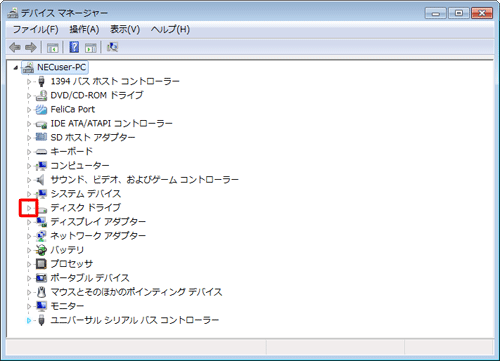The width and height of the screenshot is (500, 361).
Task: Select キーボード label
Action: 72,152
